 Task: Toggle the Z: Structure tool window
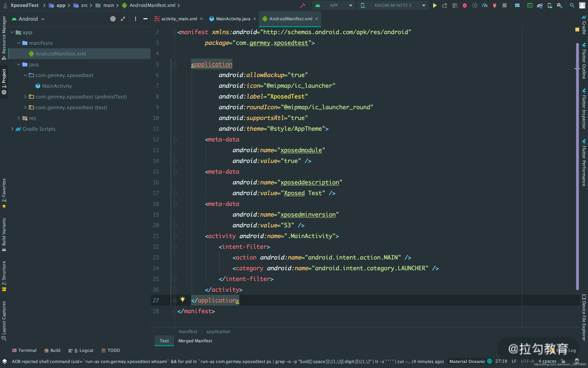click(4, 276)
